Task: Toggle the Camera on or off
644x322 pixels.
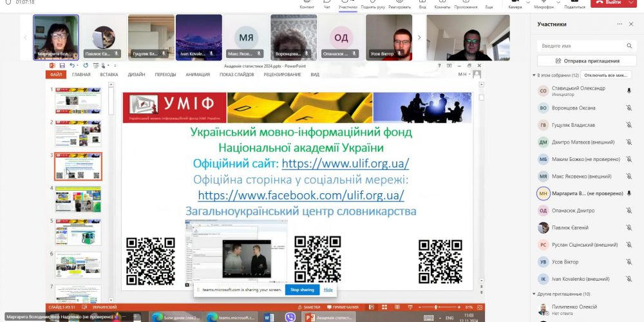Action: pos(515,4)
